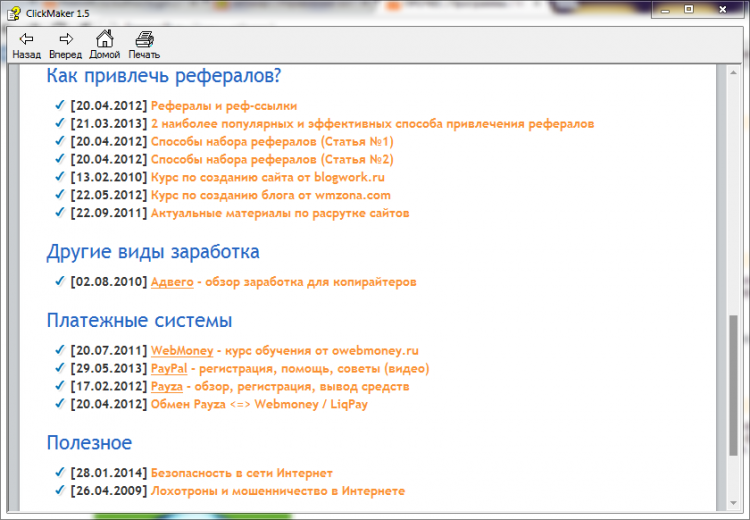Viewport: 750px width, 520px height.
Task: Follow the underlined WebMoney link
Action: [x=182, y=351]
